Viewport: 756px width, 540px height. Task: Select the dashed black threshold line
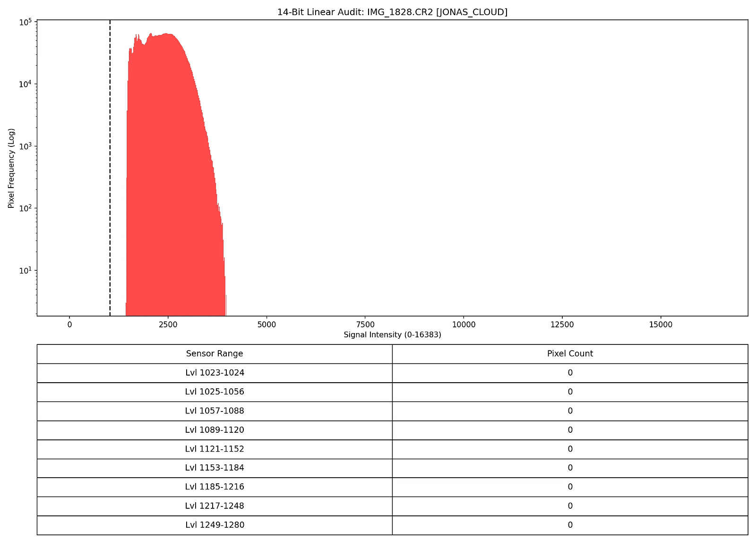(110, 165)
